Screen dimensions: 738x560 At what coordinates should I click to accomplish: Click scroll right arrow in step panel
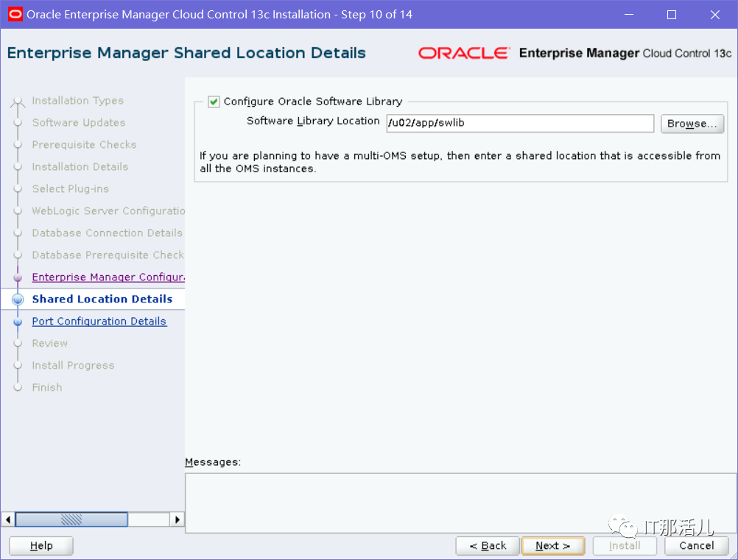[177, 520]
